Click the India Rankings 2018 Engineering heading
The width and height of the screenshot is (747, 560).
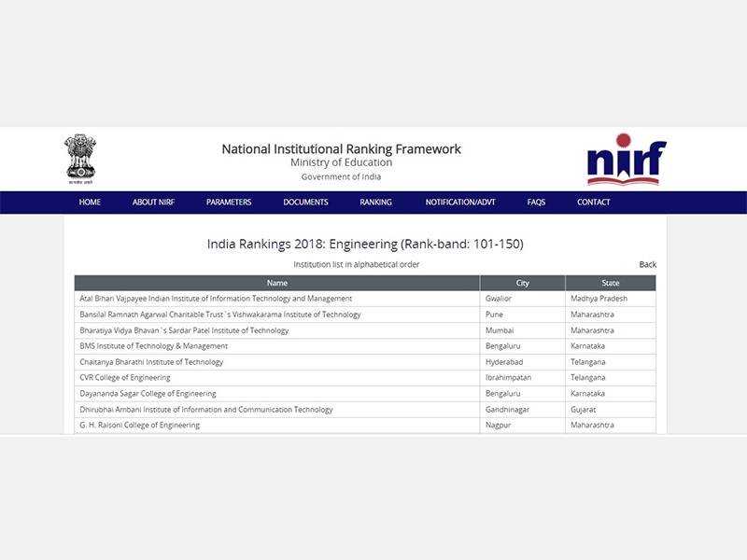click(x=365, y=244)
